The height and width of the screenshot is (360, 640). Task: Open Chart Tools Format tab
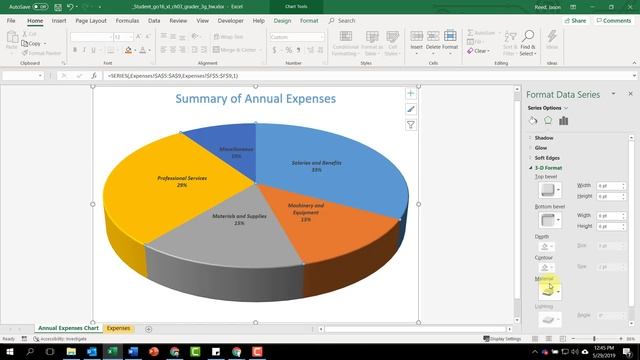(309, 20)
